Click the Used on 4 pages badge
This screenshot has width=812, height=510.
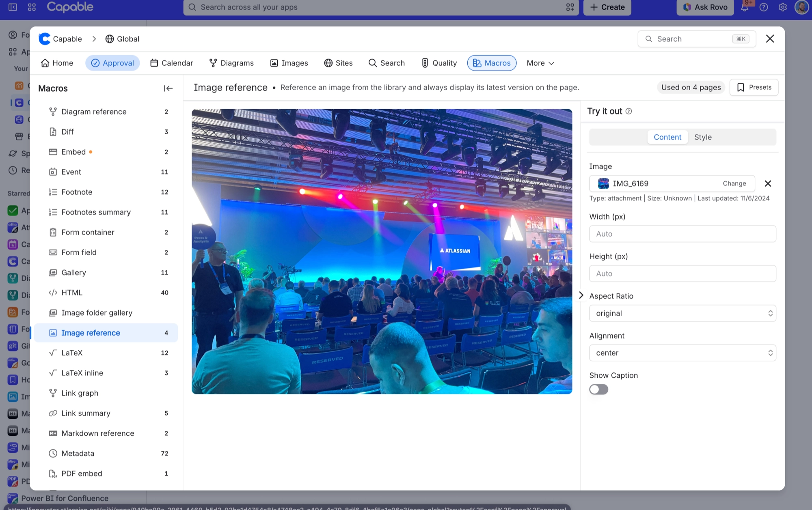click(691, 87)
